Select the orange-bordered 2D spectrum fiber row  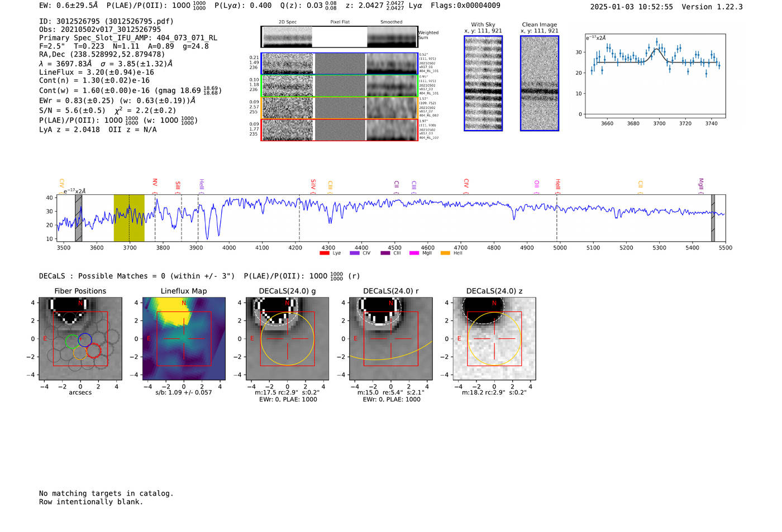[339, 108]
